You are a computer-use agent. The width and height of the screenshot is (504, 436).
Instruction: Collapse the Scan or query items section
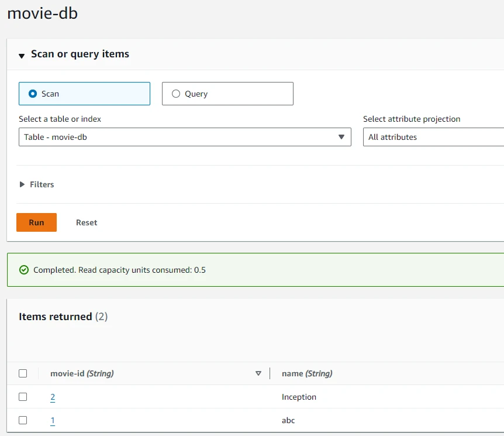click(x=22, y=56)
